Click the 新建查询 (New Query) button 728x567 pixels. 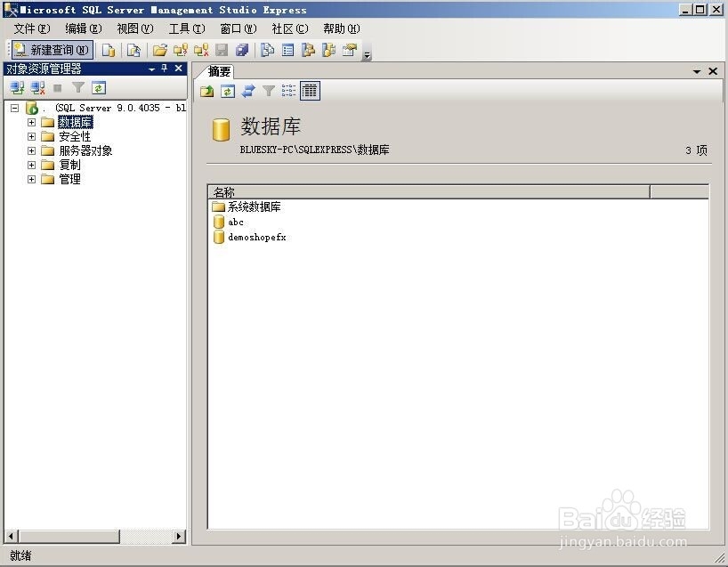[52, 50]
